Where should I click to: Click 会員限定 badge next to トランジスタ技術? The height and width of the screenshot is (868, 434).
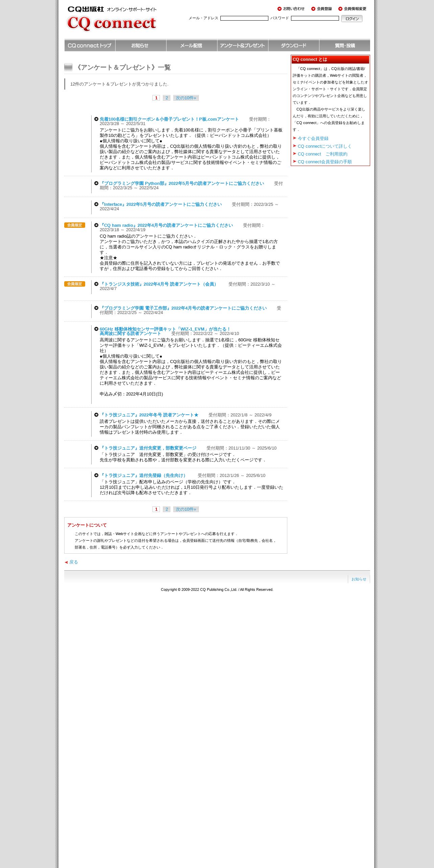[x=75, y=284]
